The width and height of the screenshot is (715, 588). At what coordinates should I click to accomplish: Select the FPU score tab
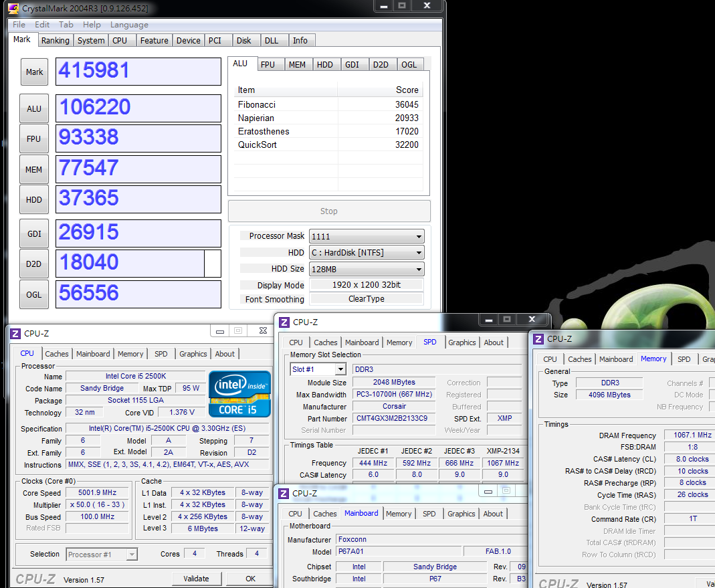click(268, 65)
